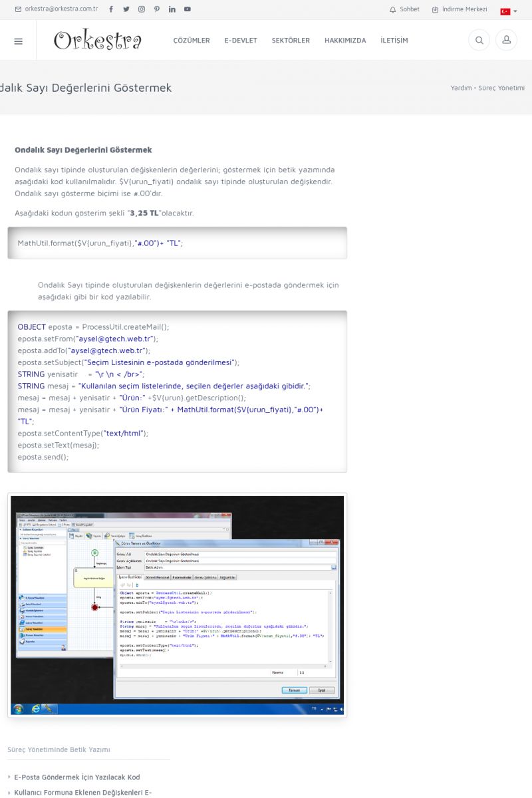The height and width of the screenshot is (798, 532).
Task: Expand the Turkish flag language dropdown
Action: [x=509, y=11]
